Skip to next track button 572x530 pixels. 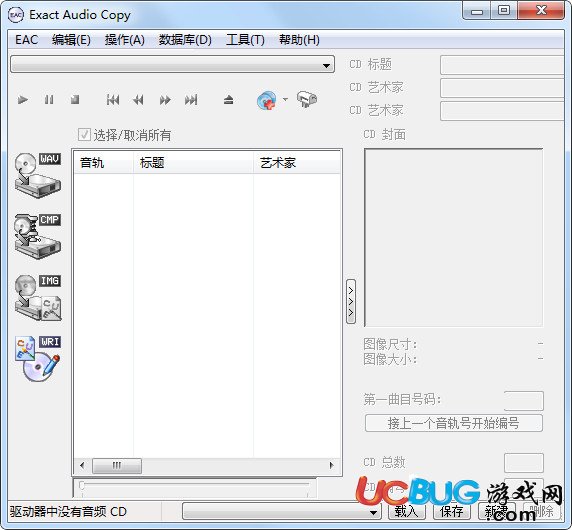pyautogui.click(x=191, y=100)
